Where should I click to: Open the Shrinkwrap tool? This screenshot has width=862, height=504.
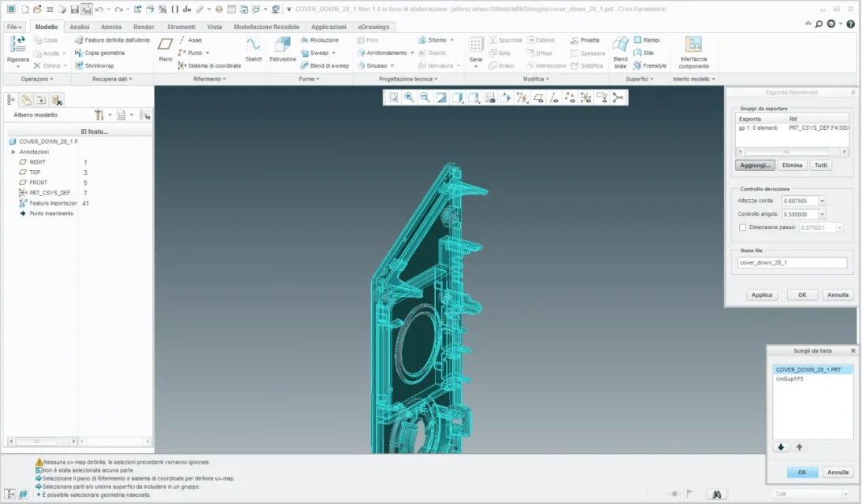[94, 65]
